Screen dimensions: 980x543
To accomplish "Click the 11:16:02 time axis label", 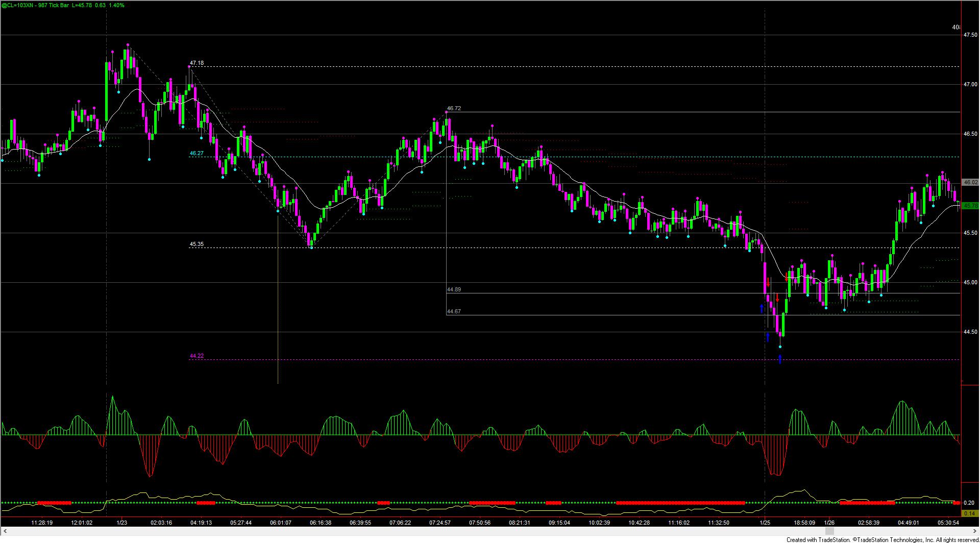I will [x=679, y=523].
